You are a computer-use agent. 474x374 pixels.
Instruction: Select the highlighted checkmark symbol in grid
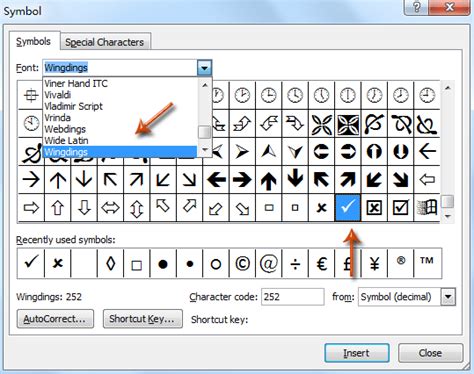348,207
